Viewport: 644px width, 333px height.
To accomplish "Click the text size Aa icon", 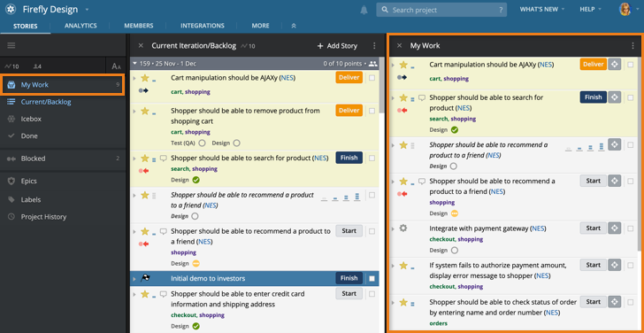I will click(116, 66).
